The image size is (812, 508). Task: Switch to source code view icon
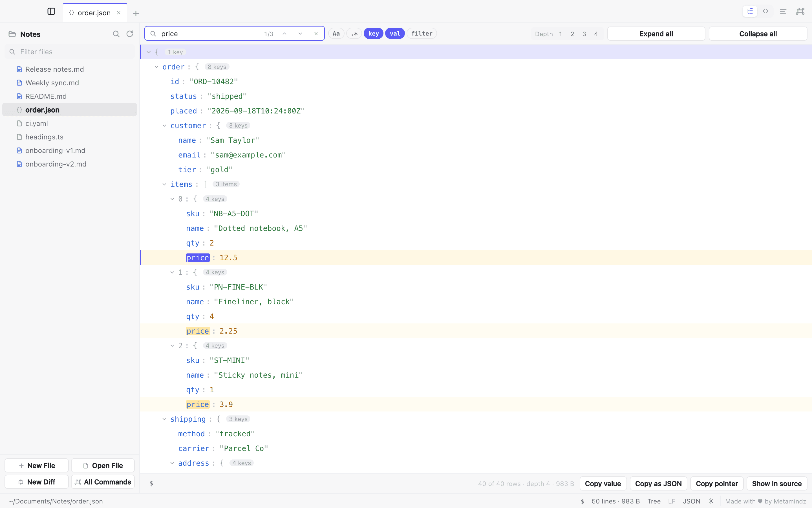click(766, 11)
